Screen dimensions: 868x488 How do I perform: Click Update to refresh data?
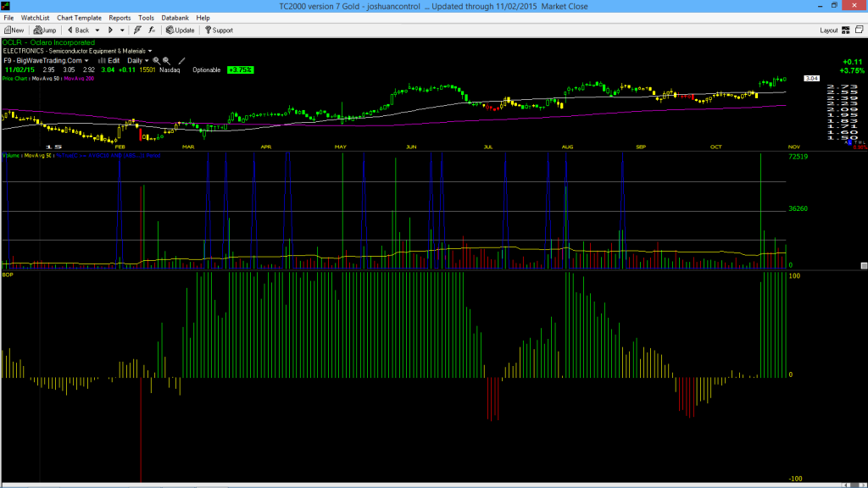click(181, 30)
